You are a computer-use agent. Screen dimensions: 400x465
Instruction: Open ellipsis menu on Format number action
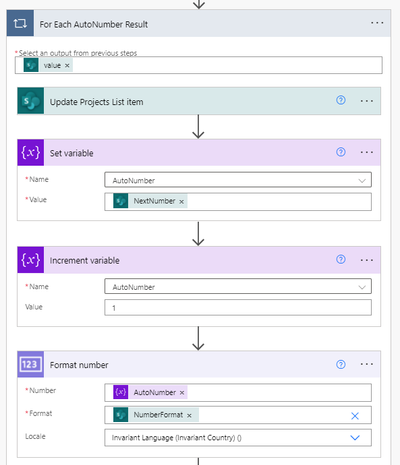point(367,364)
